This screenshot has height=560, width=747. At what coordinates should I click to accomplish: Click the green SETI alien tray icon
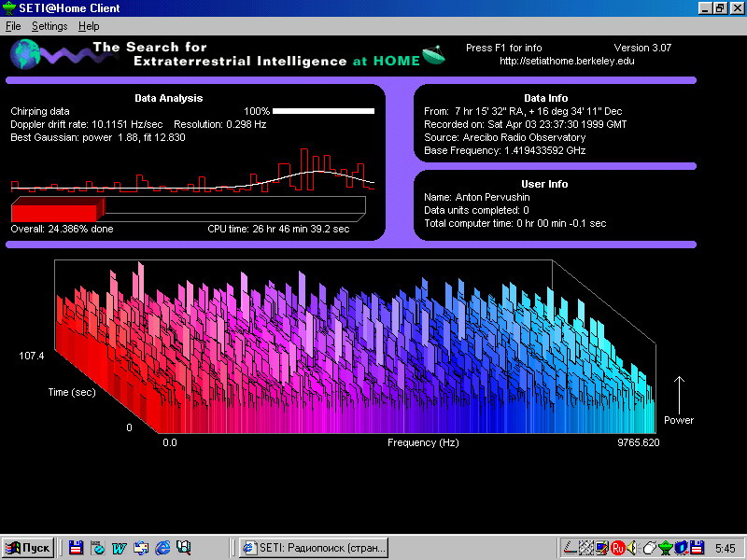pos(665,548)
